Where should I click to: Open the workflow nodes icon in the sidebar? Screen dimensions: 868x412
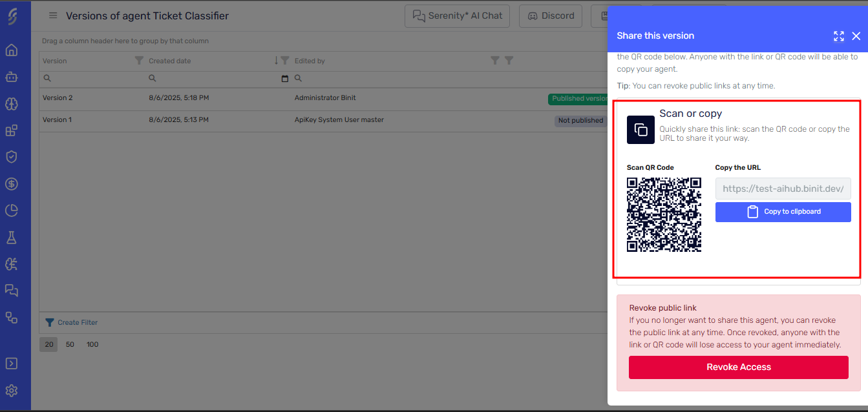pyautogui.click(x=12, y=317)
